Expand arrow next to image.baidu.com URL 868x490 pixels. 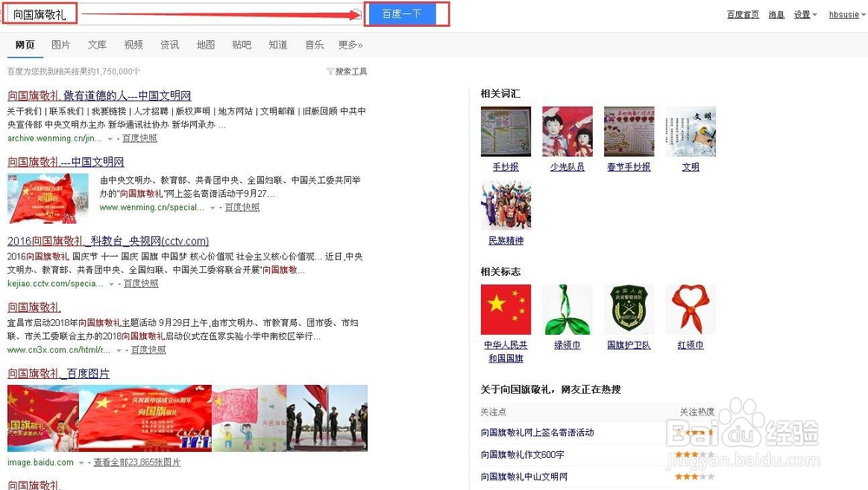[x=82, y=463]
